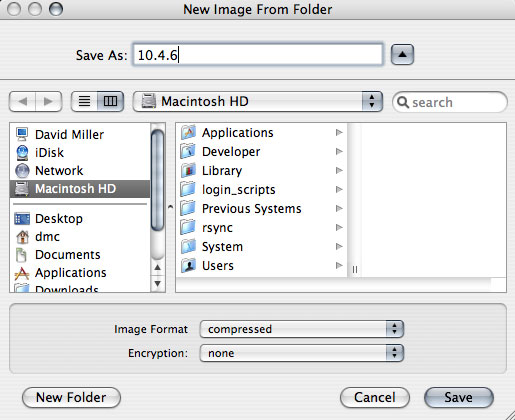Select the login_scripts folder name
The height and width of the screenshot is (420, 515).
click(x=239, y=190)
